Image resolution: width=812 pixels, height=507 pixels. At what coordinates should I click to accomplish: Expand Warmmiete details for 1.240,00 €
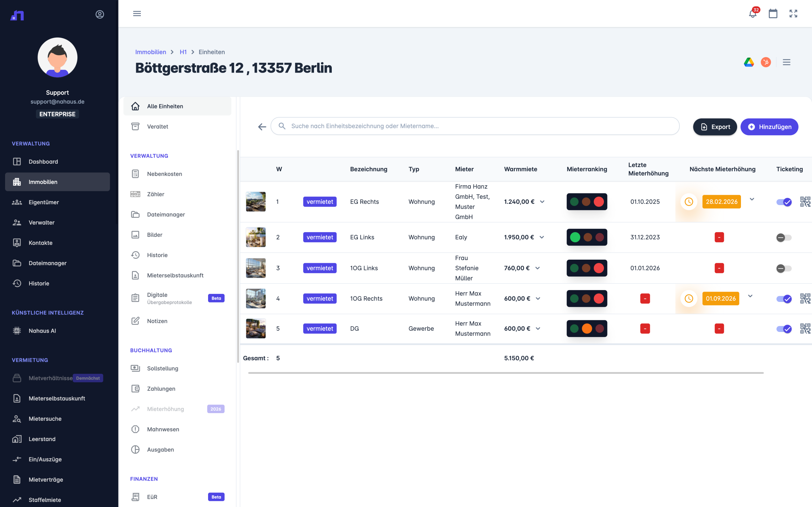(x=542, y=202)
